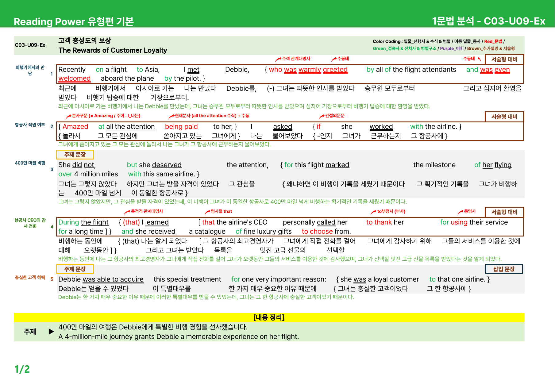This screenshot has width=555, height=392.
Task: Click the red word 'welcomed' in sentence 1
Action: pos(75,79)
